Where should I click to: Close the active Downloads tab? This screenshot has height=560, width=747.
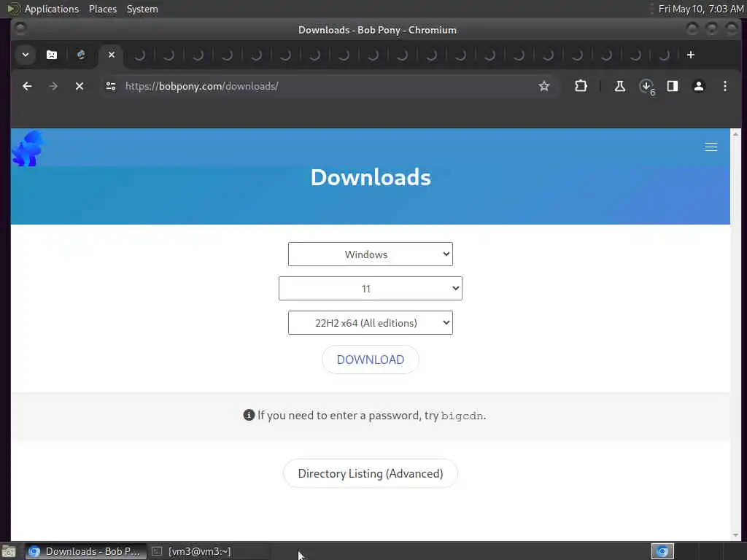[112, 55]
